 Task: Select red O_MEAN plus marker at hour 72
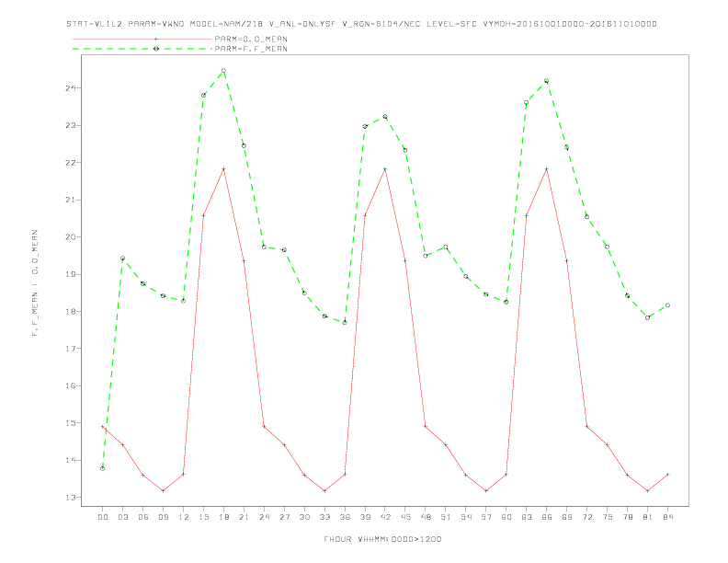[586, 427]
